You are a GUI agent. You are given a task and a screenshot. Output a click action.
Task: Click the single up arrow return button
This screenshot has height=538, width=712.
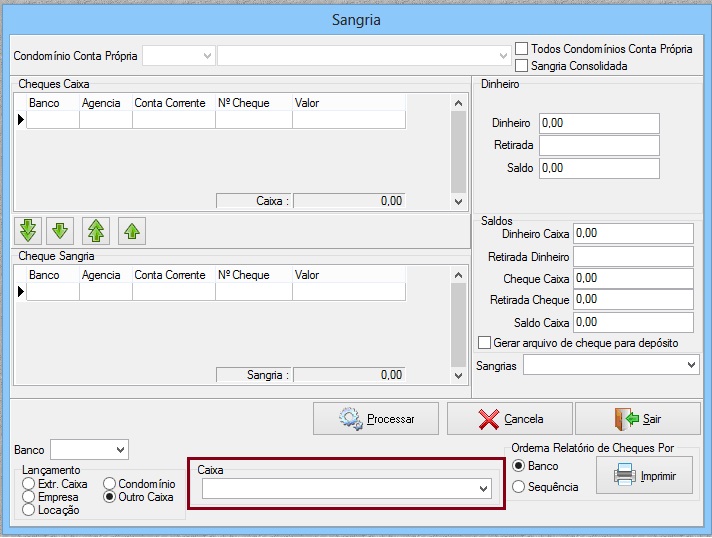tap(131, 231)
